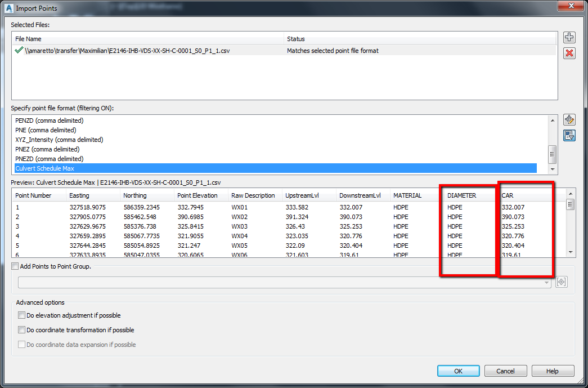Image resolution: width=588 pixels, height=388 pixels.
Task: Open Help for Import Points
Action: point(553,371)
